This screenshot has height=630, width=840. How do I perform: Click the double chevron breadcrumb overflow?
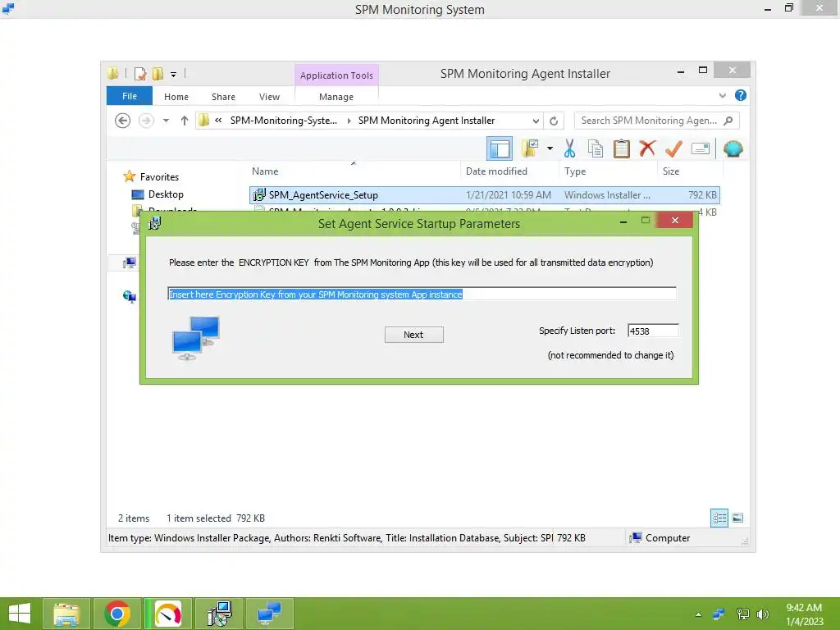tap(218, 121)
